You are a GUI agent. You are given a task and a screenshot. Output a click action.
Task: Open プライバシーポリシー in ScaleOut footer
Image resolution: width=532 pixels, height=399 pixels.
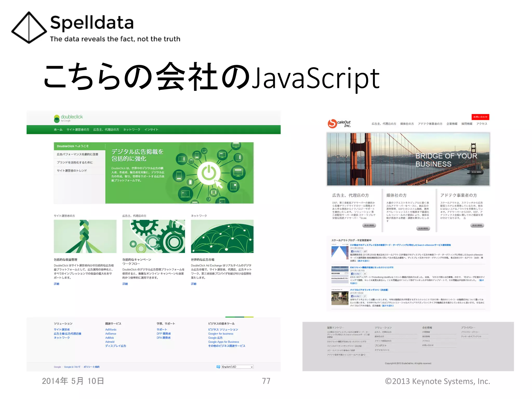point(470,332)
